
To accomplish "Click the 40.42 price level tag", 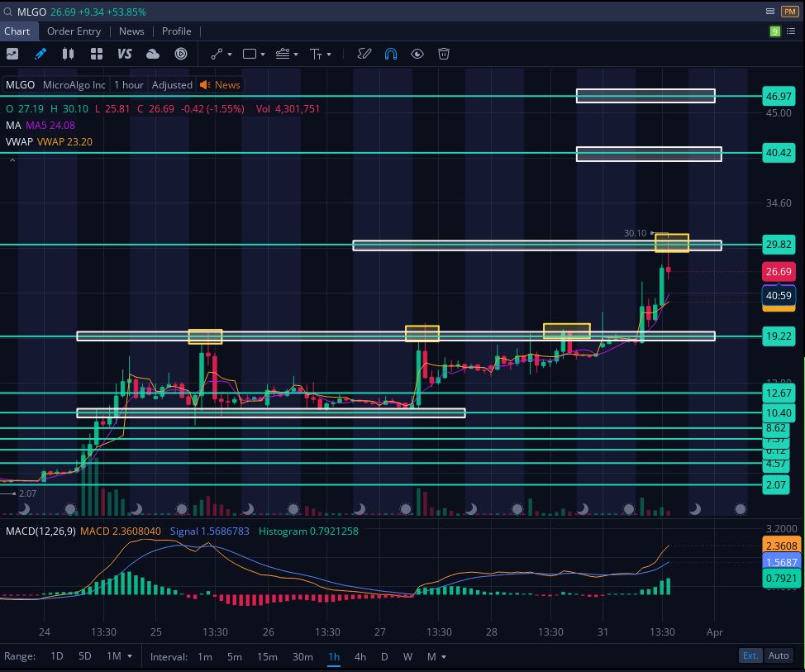I will [x=779, y=152].
